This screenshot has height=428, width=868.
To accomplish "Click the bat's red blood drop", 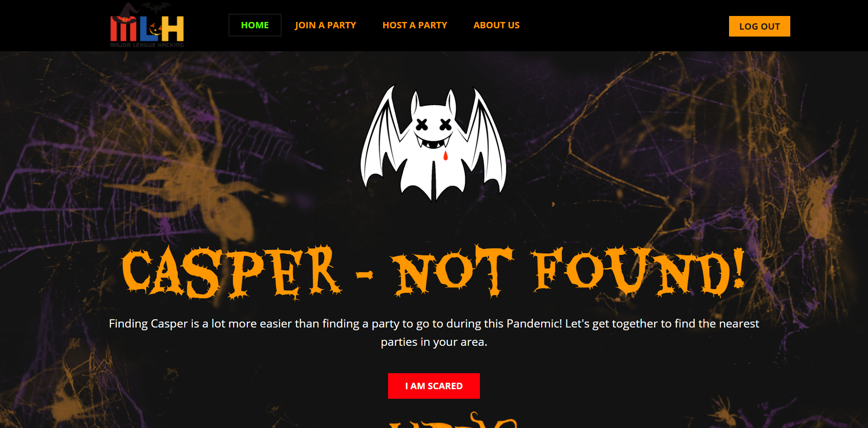I will 446,156.
